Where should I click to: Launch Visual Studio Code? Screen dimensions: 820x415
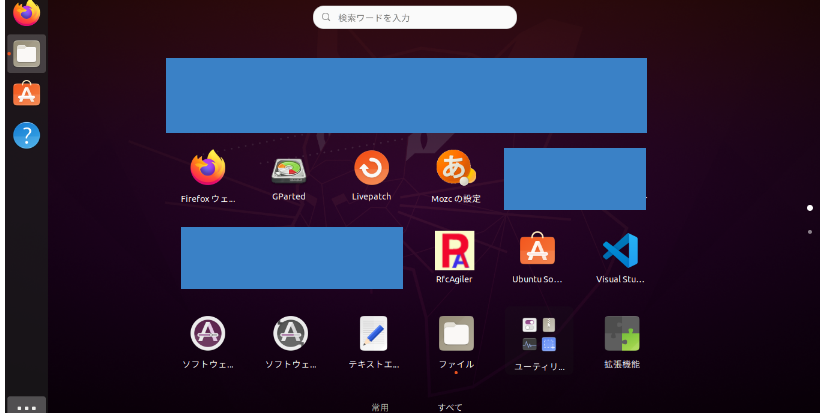[x=620, y=250]
